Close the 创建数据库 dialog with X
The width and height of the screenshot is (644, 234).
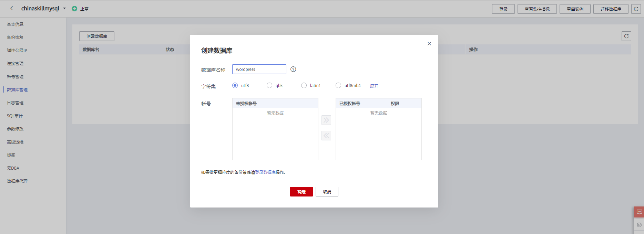point(429,44)
